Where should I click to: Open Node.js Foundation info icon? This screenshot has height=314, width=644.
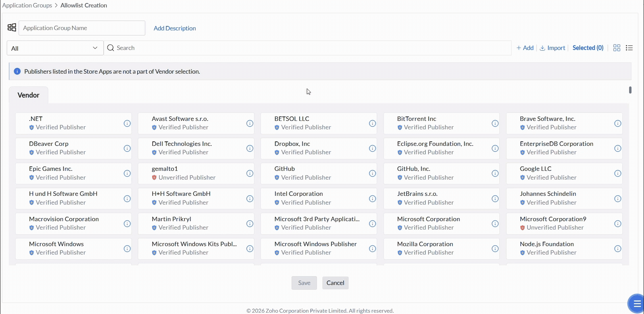coord(618,248)
